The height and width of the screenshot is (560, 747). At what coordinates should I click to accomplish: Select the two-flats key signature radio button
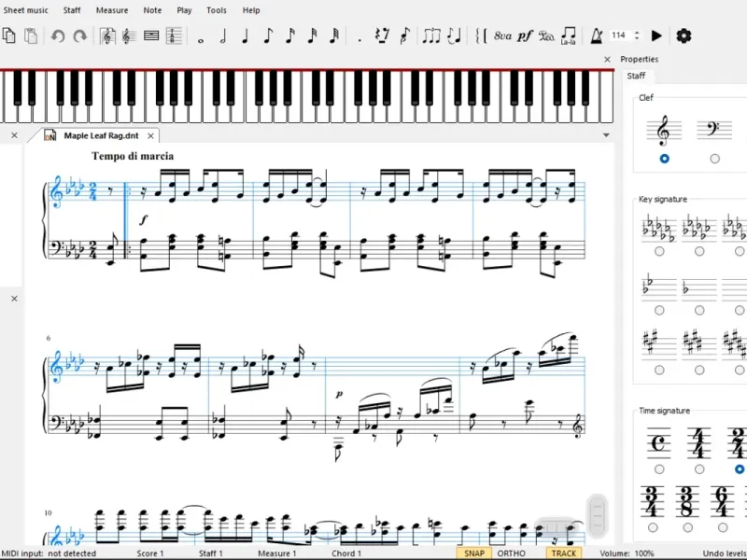coord(659,311)
